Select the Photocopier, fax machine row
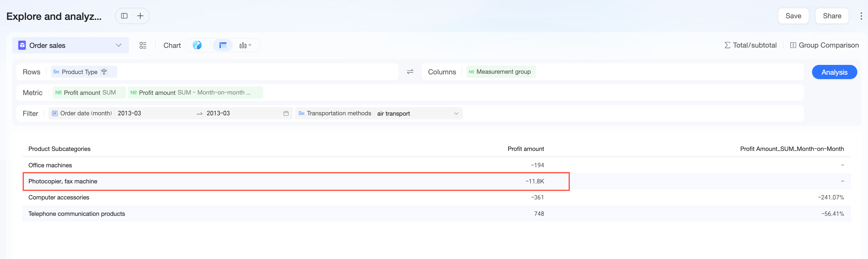 [437, 181]
